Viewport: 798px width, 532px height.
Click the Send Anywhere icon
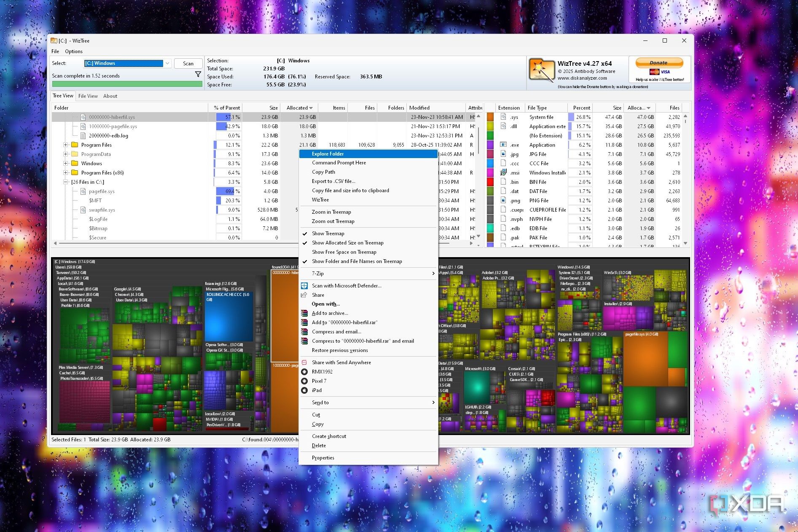(304, 363)
